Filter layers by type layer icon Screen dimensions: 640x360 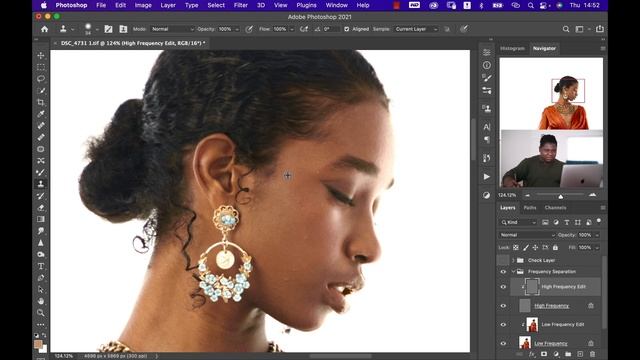click(x=567, y=222)
